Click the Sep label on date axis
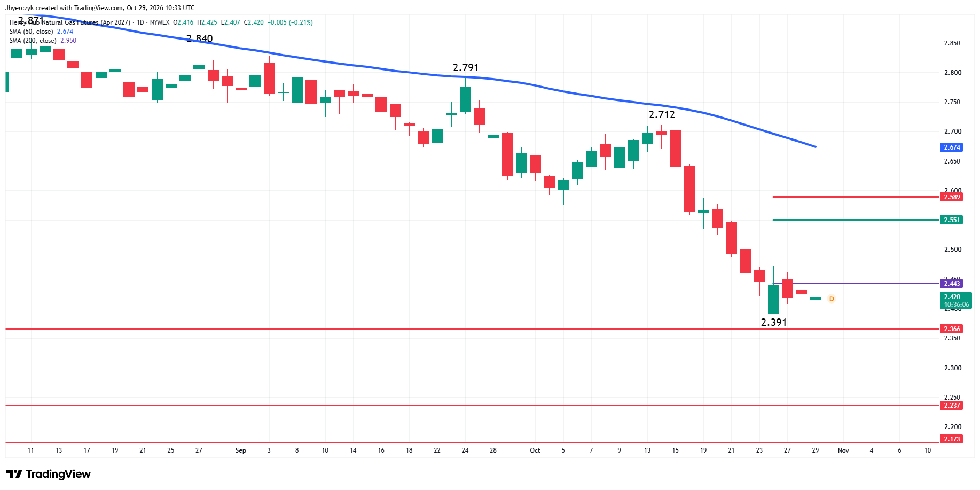Screen dimensions: 980x490 pos(241,450)
